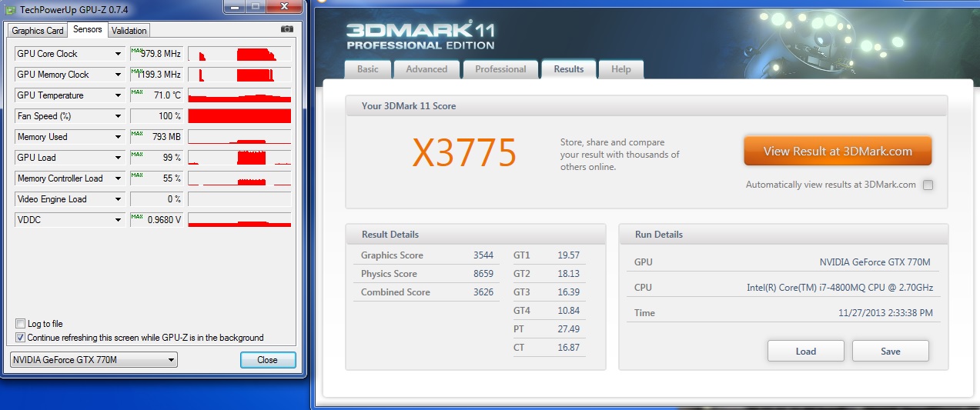Click the 0.9680 V VDDC reading
Viewport: 980px width, 410px height.
pyautogui.click(x=163, y=220)
